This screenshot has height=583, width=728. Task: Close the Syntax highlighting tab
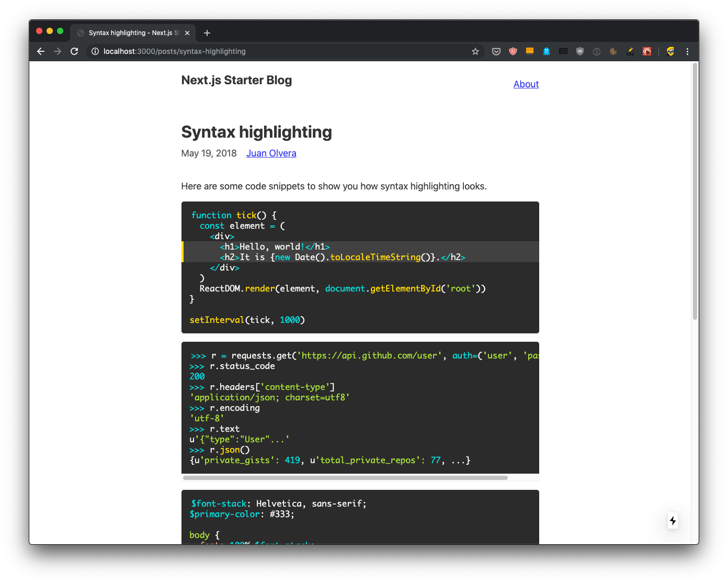[x=187, y=32]
